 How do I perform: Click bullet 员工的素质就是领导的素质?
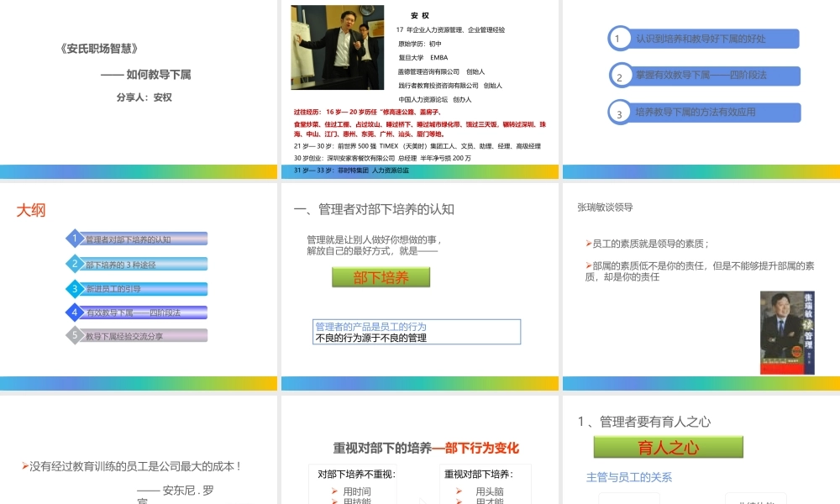[647, 244]
